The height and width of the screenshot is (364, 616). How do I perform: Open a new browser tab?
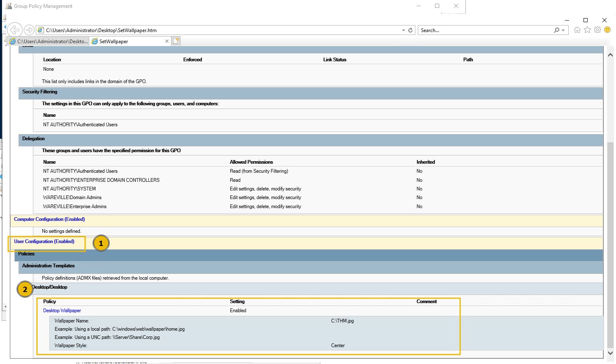[176, 41]
